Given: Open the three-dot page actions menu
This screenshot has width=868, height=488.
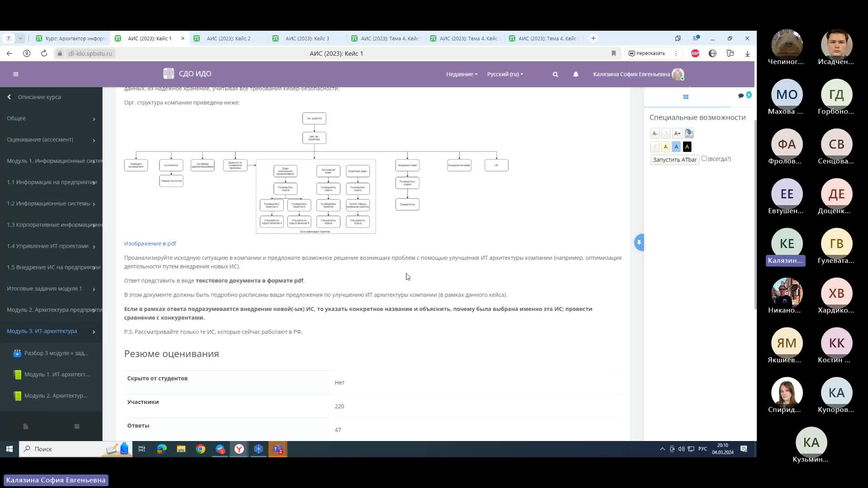Looking at the screenshot, I should (676, 53).
